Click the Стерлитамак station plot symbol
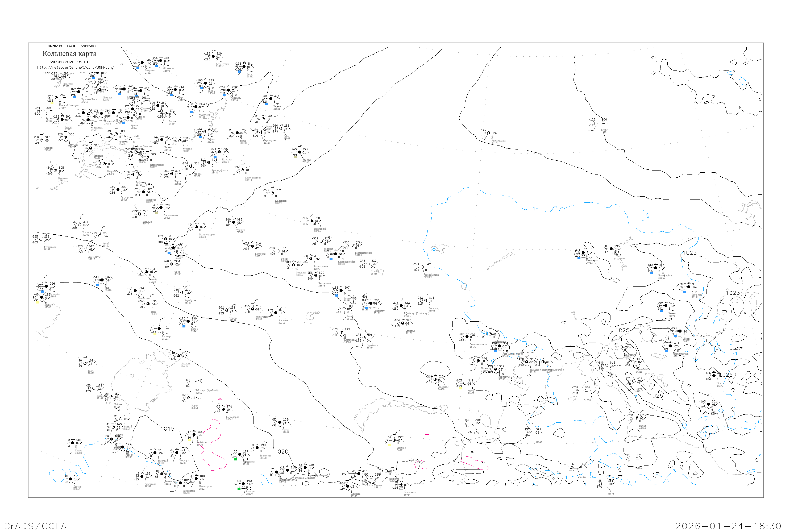Screen dimensions: 798x532 161,208
